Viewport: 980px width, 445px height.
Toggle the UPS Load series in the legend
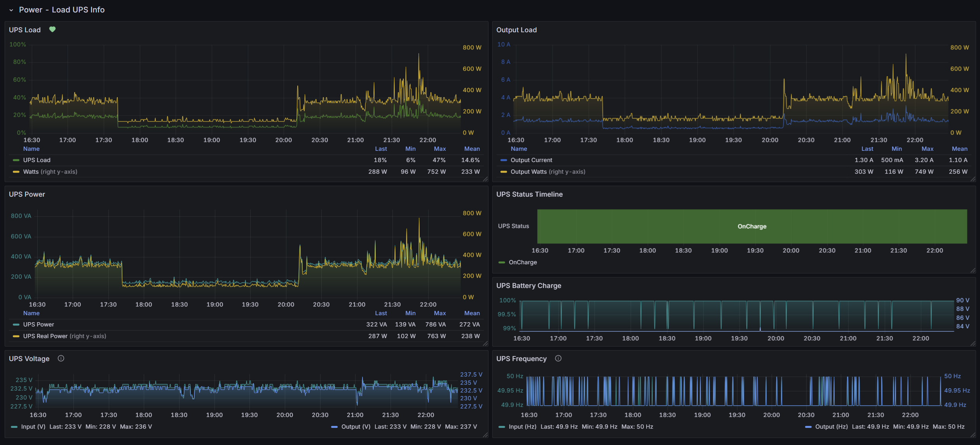(37, 160)
